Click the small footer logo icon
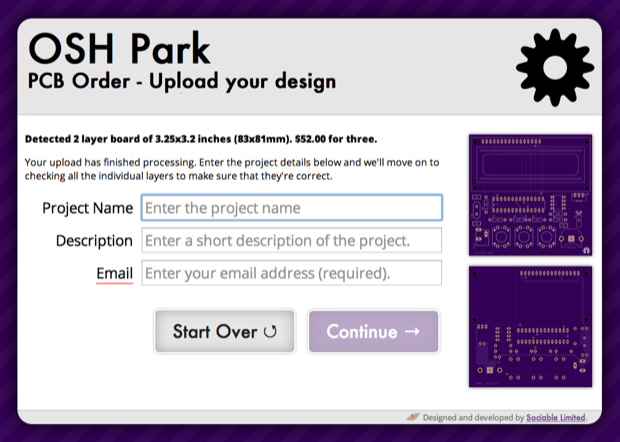Image resolution: width=620 pixels, height=442 pixels. click(413, 417)
